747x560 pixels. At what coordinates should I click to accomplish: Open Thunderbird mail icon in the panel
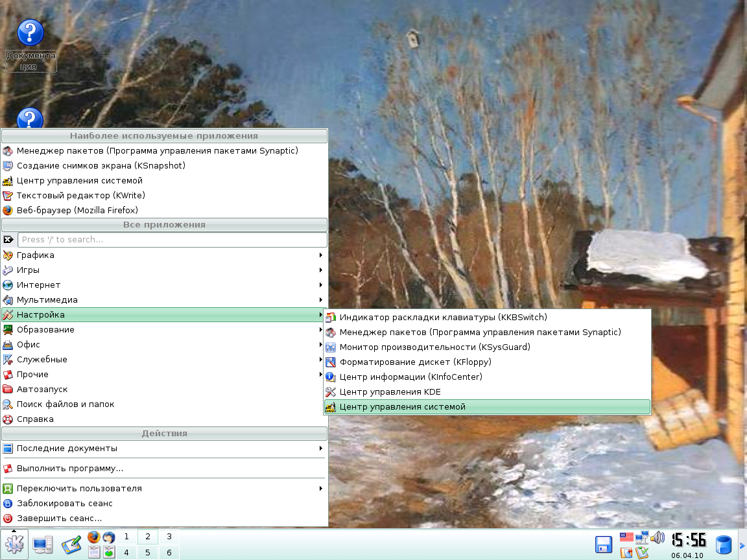[108, 537]
